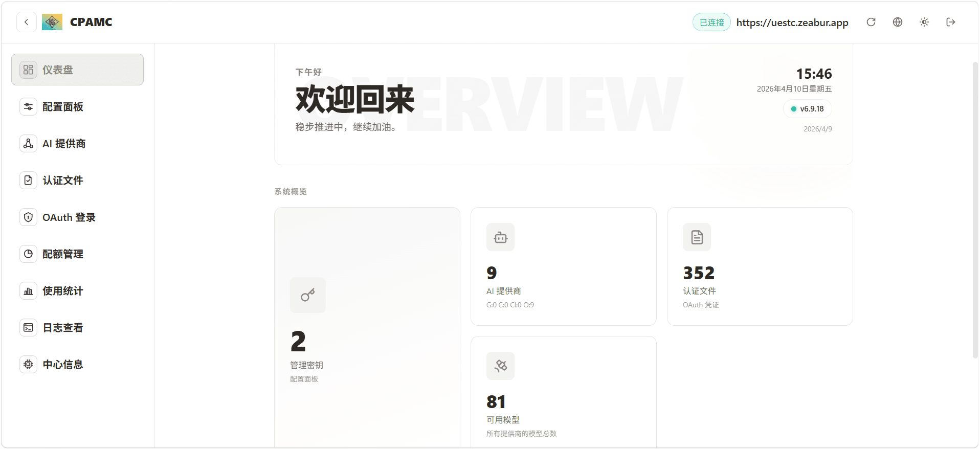Click the CPAMC logo image

52,22
